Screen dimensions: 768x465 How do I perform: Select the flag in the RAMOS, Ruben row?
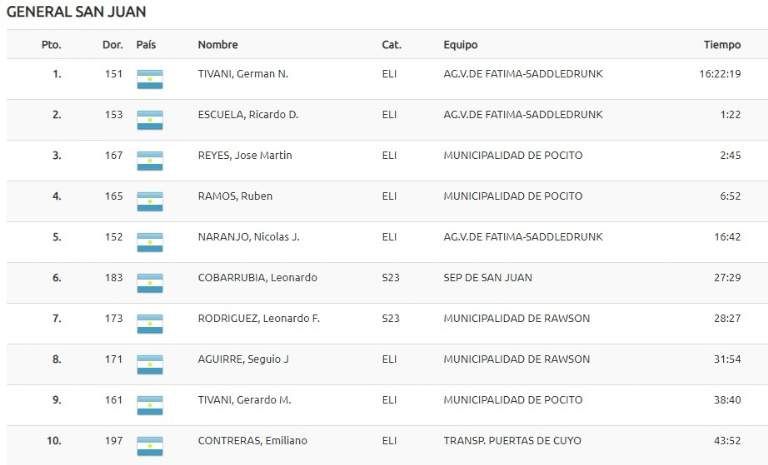[x=149, y=201]
